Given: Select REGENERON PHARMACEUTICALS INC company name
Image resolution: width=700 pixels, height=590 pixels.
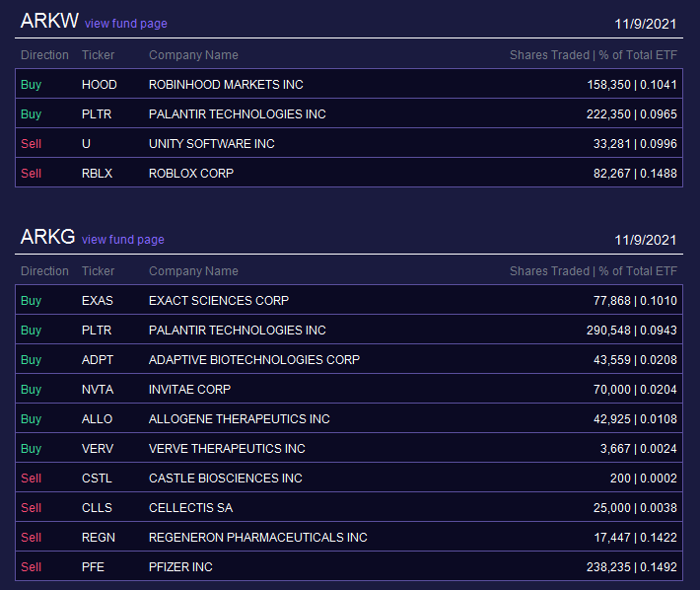Looking at the screenshot, I should pos(258,537).
